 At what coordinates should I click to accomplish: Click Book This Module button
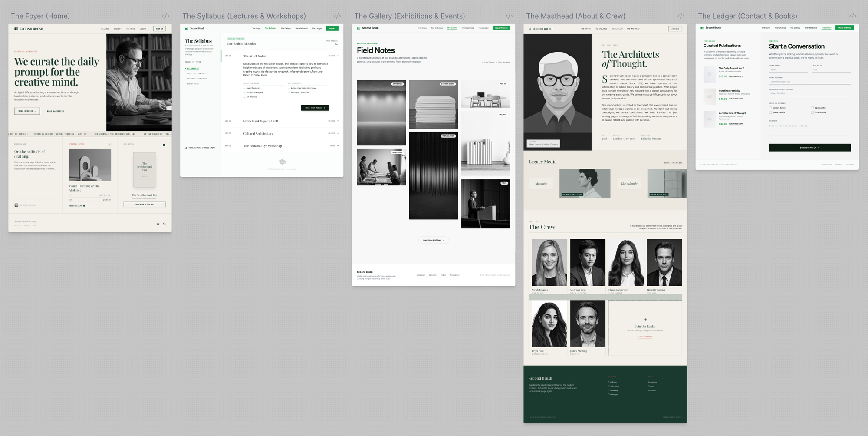pos(315,108)
